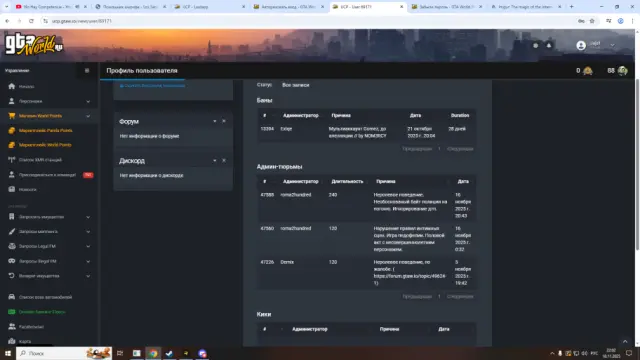640x360 pixels.
Task: Close the active UCP User tab
Action: [x=401, y=7]
